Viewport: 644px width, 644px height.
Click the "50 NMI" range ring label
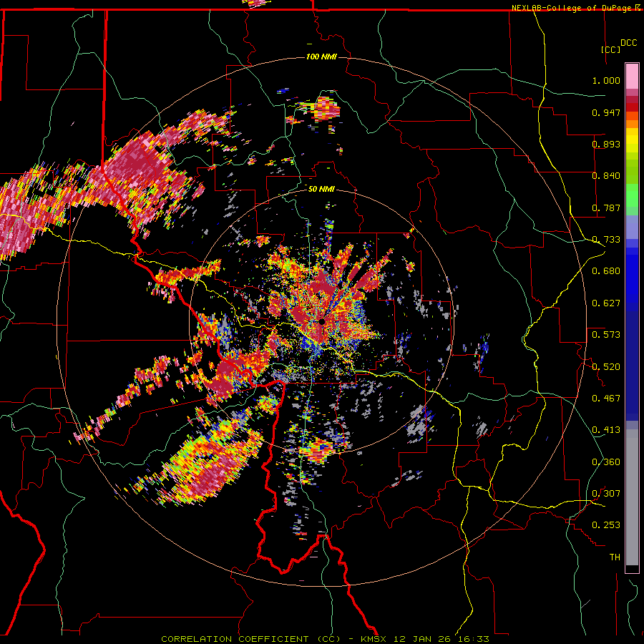click(x=321, y=189)
